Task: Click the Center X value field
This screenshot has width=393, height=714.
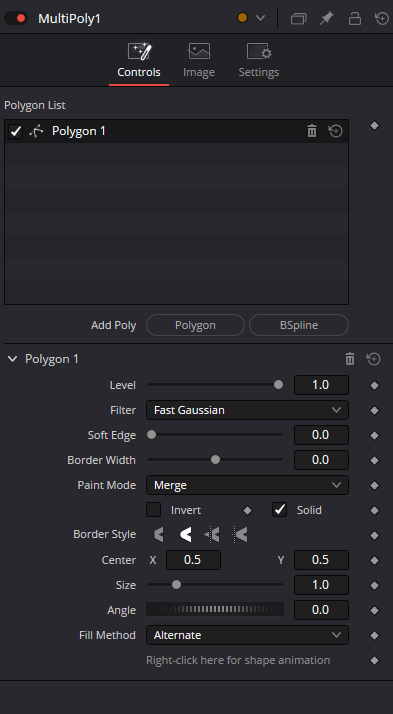Action: (193, 560)
